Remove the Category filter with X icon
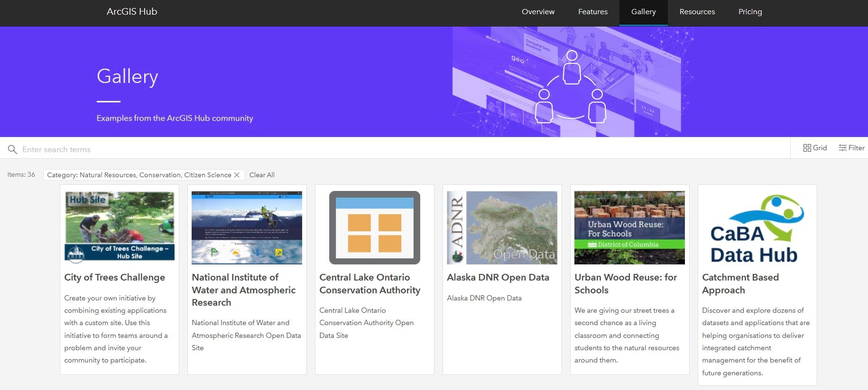This screenshot has width=868, height=390. [237, 175]
